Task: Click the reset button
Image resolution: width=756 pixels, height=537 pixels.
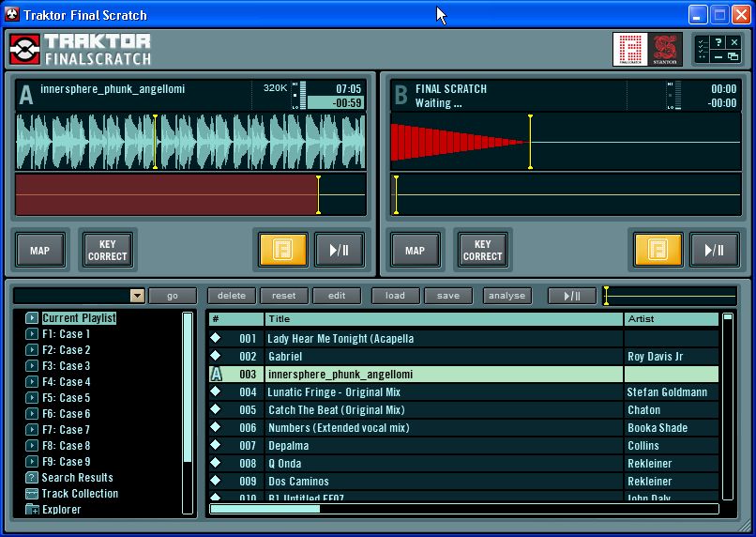Action: [x=284, y=296]
